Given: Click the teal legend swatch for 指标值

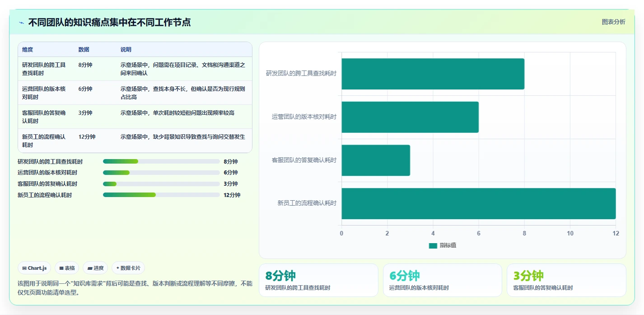Looking at the screenshot, I should point(433,245).
